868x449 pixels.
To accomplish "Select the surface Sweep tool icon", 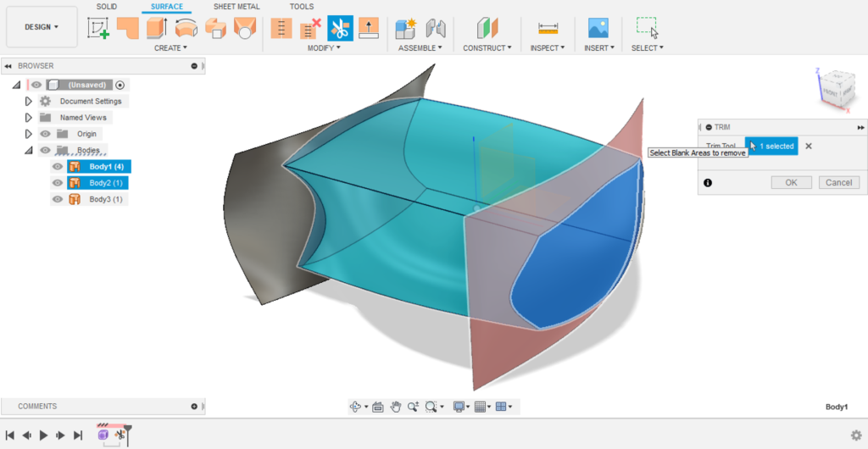I will pyautogui.click(x=215, y=28).
